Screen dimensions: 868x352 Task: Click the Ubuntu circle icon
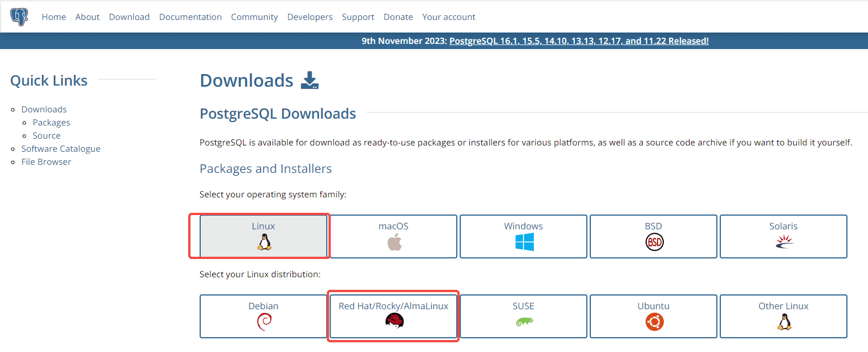tap(653, 322)
